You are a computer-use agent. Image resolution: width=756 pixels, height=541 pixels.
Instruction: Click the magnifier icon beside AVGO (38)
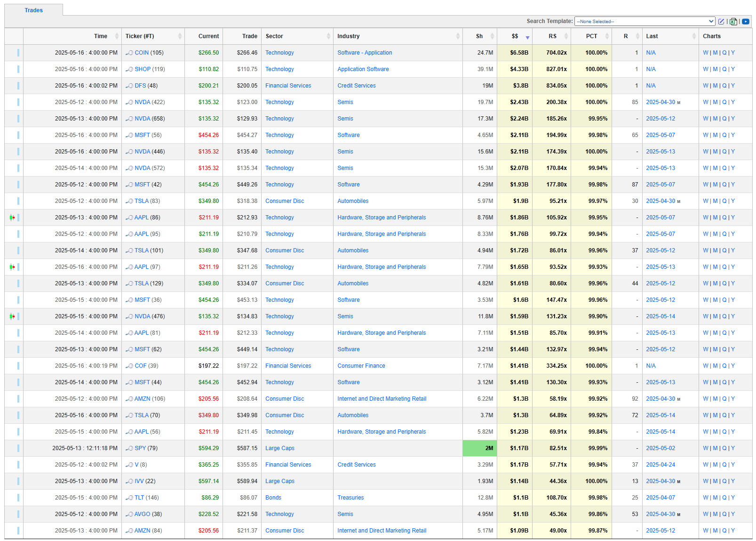coord(129,514)
